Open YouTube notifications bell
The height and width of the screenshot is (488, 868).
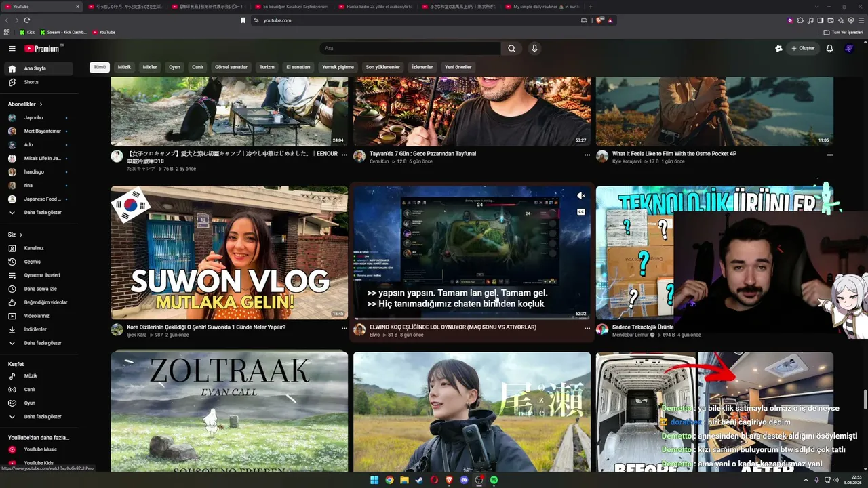pos(829,49)
